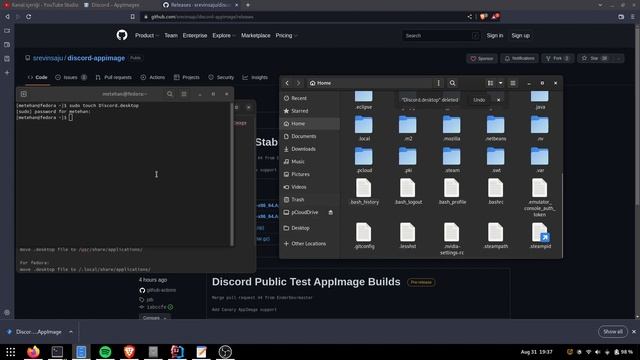This screenshot has height=360, width=640.
Task: Switch to the Code tab
Action: (38, 77)
